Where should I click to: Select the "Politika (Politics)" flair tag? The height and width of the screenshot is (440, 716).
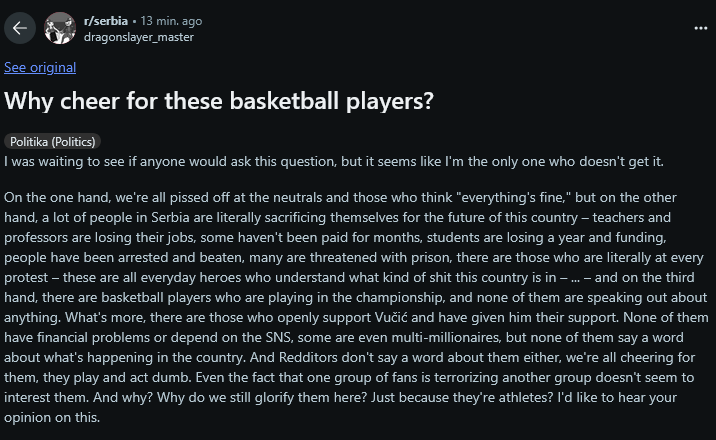(x=53, y=142)
